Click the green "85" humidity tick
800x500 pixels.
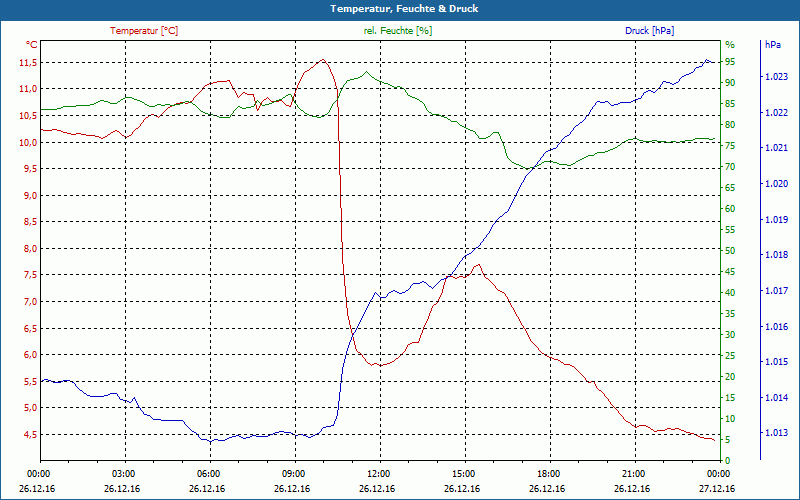(730, 104)
